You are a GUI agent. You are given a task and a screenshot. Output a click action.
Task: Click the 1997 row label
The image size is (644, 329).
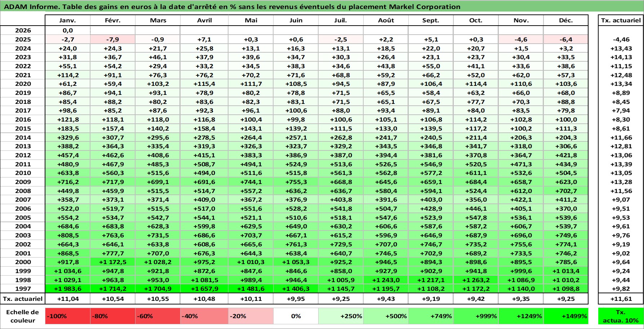coord(23,289)
